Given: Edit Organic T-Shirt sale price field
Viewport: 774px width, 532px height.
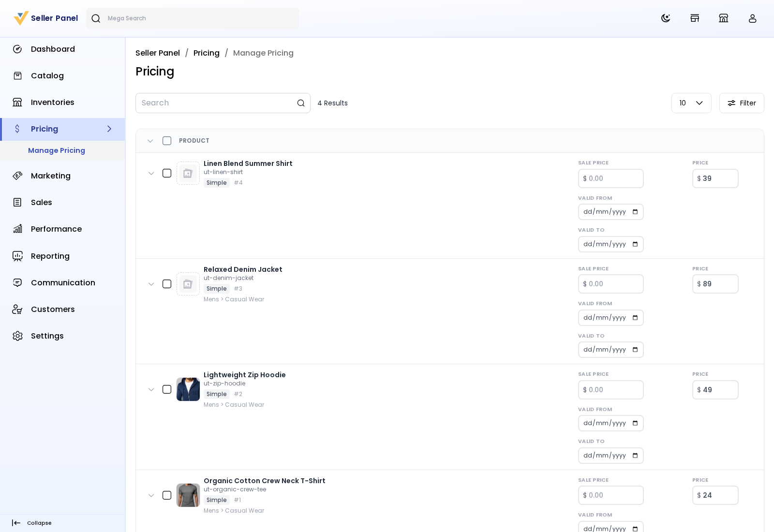Looking at the screenshot, I should [611, 495].
